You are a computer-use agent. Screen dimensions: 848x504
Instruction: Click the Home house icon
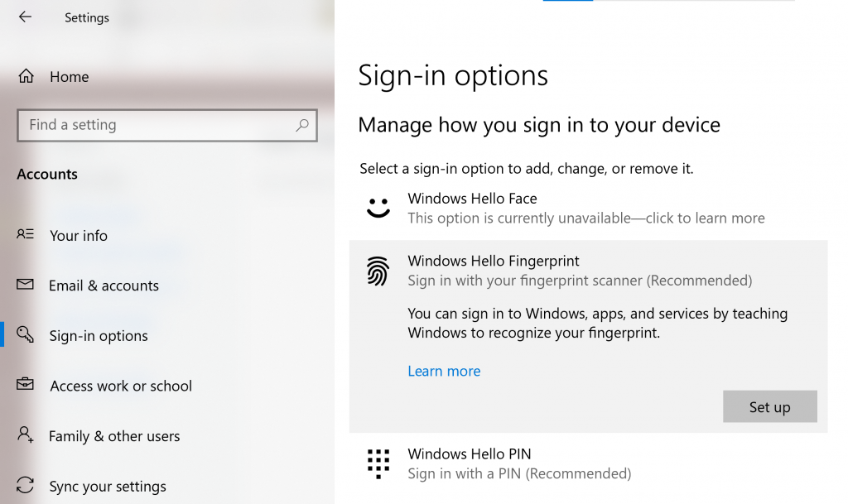(26, 76)
